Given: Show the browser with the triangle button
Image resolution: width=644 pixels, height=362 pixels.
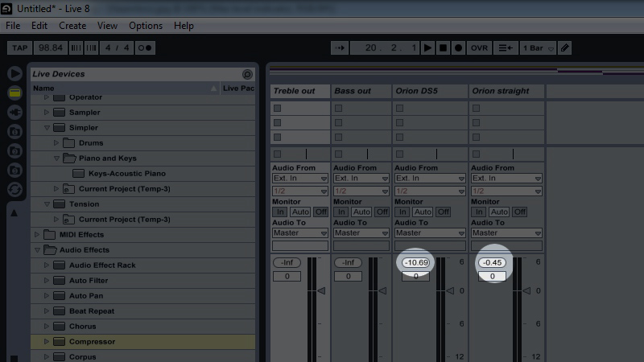Looking at the screenshot, I should point(14,73).
